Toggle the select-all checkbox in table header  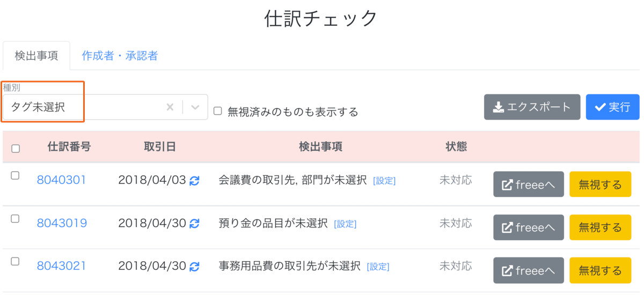16,149
